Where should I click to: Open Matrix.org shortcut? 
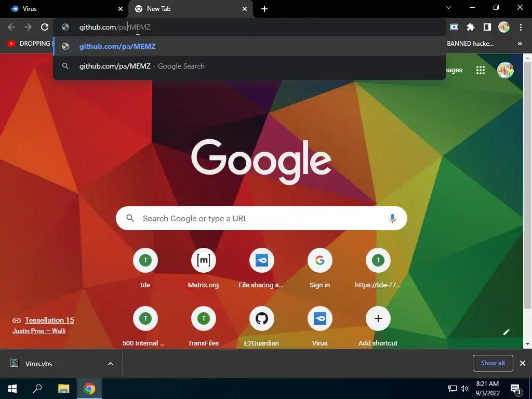coord(203,268)
